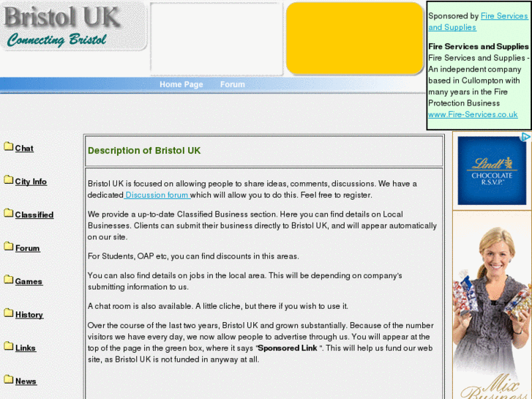Click the folder icon beside Games

point(9,280)
